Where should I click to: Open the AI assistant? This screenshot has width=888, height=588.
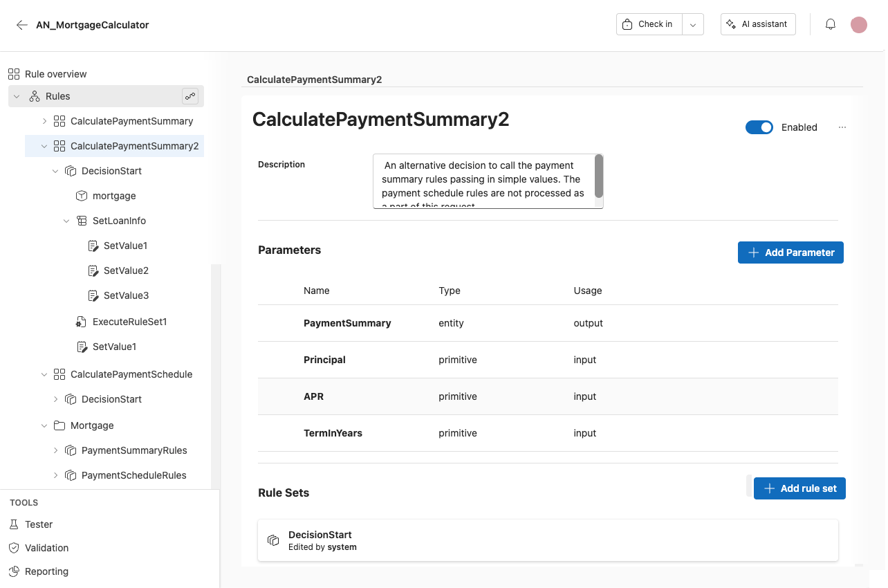758,24
